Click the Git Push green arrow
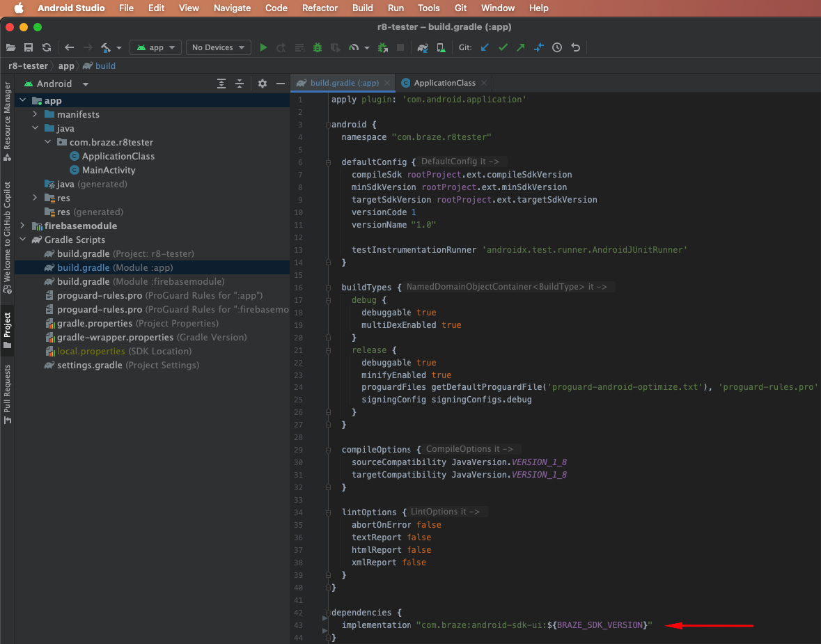This screenshot has height=644, width=821. (x=520, y=47)
